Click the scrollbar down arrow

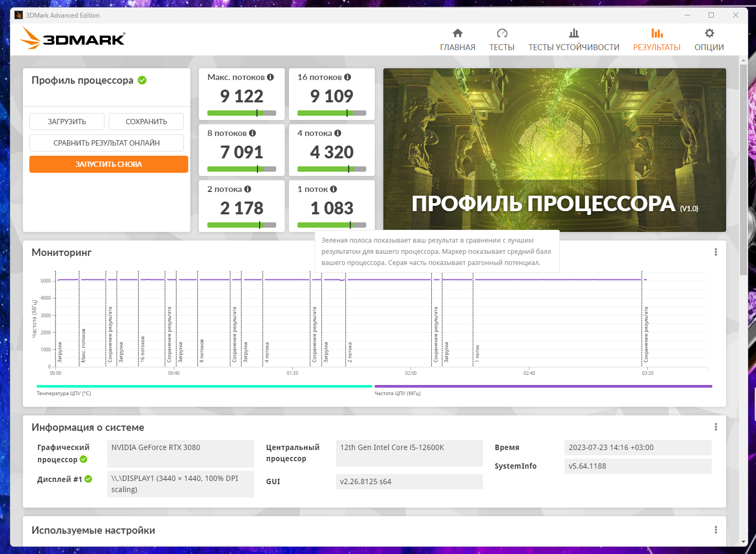tap(743, 542)
